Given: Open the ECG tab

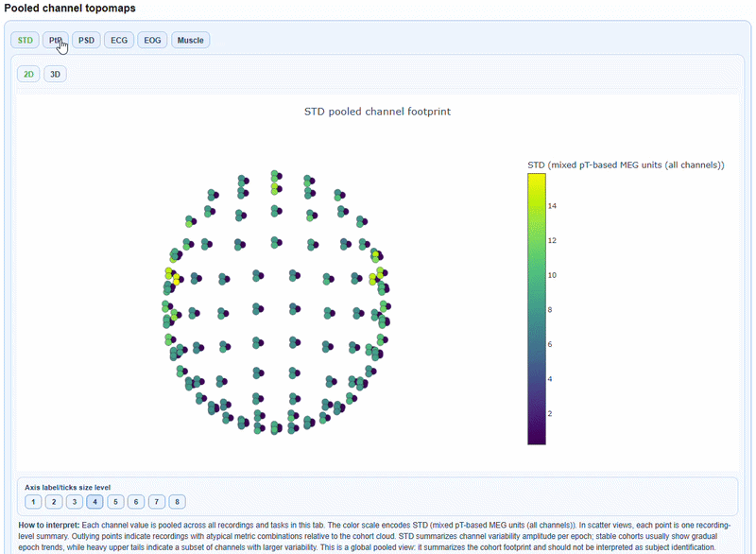Looking at the screenshot, I should 119,40.
